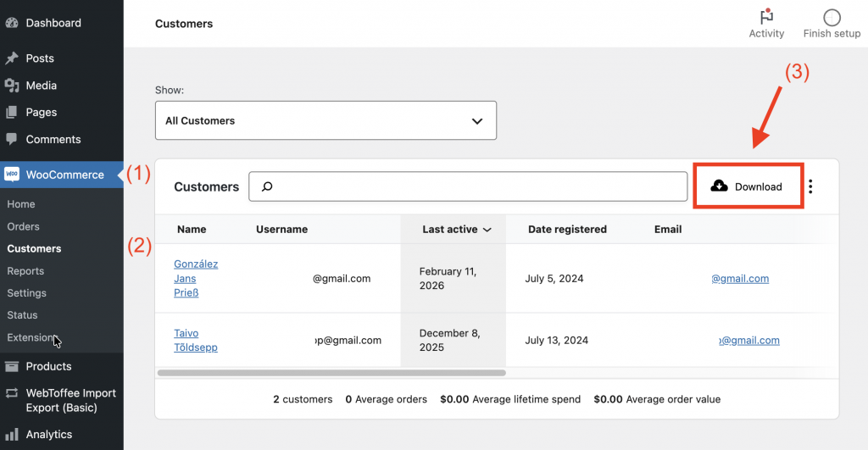Image resolution: width=868 pixels, height=450 pixels.
Task: Open Analytics menu item
Action: [x=48, y=435]
